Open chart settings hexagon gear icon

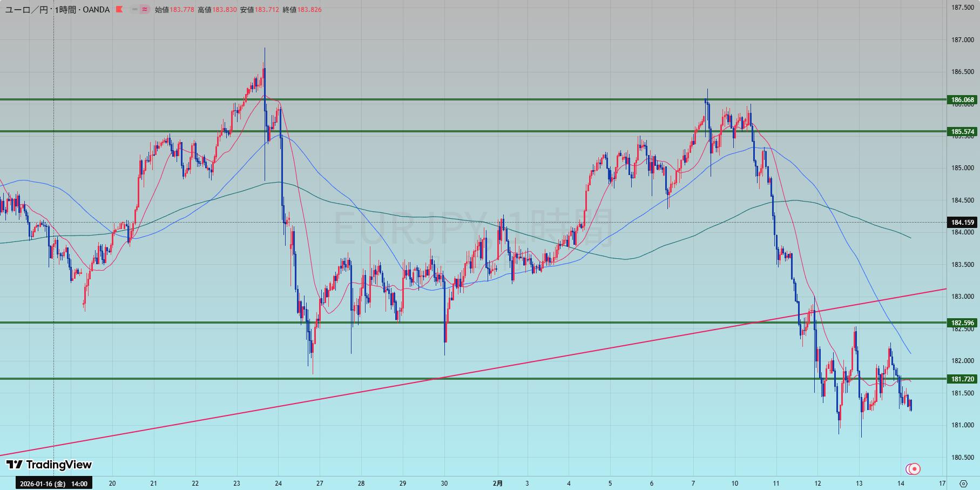(x=963, y=484)
